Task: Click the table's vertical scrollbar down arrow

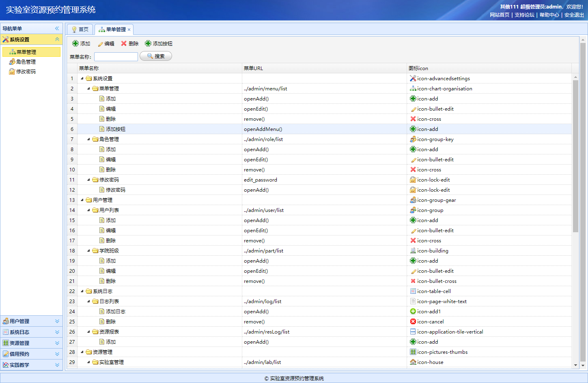Action: click(575, 365)
